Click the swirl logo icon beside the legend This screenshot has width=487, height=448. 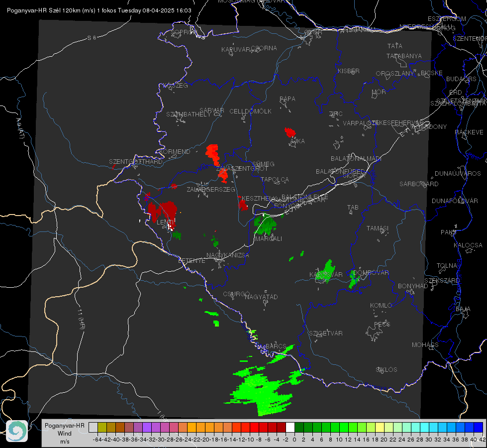(17, 431)
